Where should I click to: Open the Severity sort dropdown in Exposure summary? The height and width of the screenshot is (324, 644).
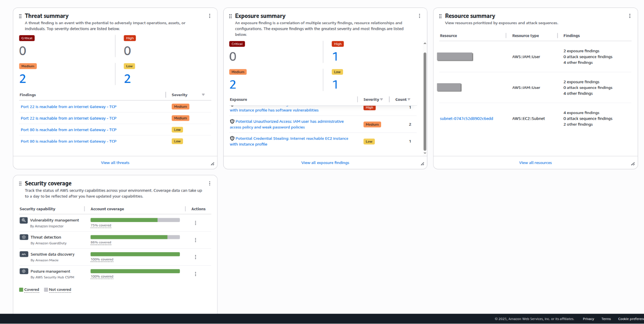[x=382, y=99]
